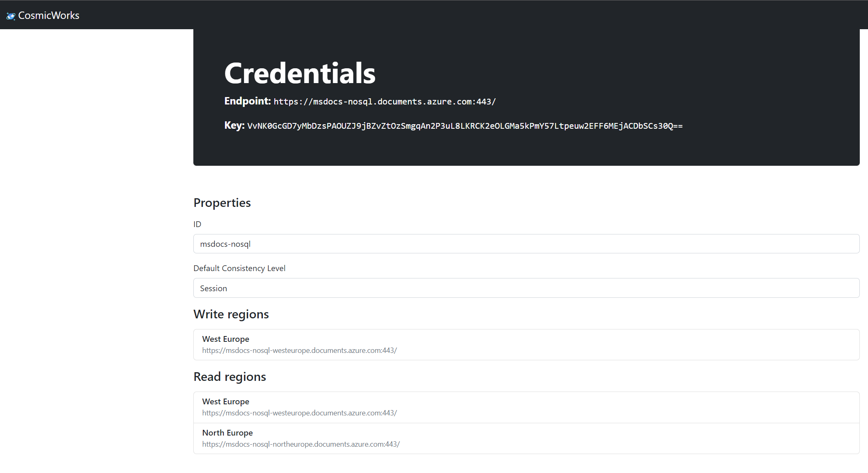Select North Europe under Read regions
This screenshot has width=868, height=473.
pos(227,433)
